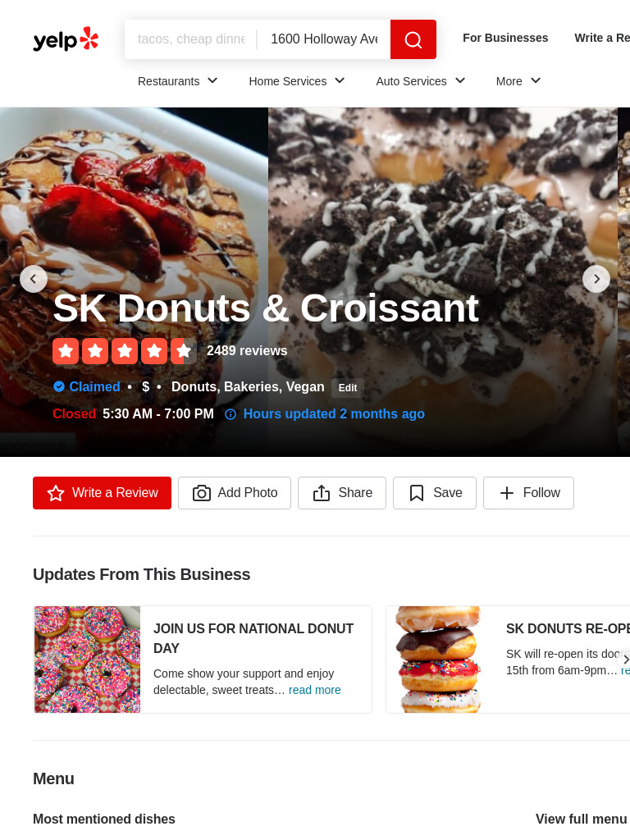This screenshot has height=840, width=630.
Task: Click the Add Photo camera button
Action: pos(235,493)
